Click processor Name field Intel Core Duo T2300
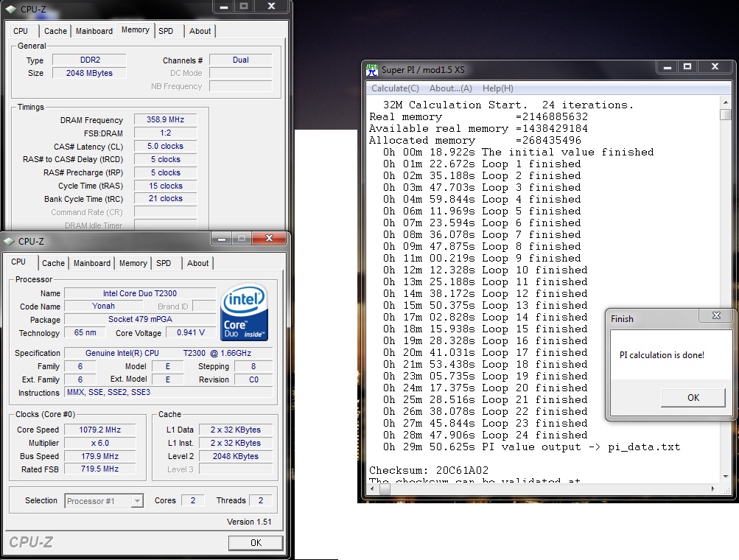739x560 pixels. [x=140, y=293]
